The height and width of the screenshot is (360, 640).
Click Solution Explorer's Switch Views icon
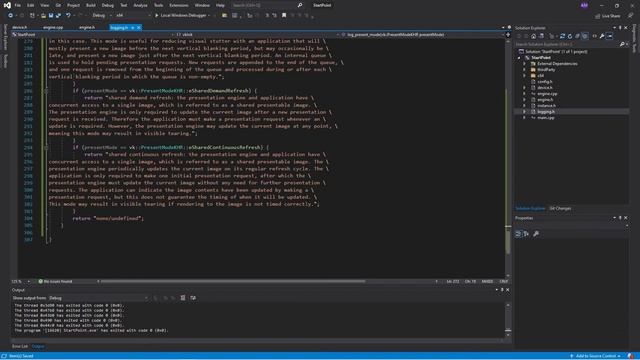pos(541,36)
